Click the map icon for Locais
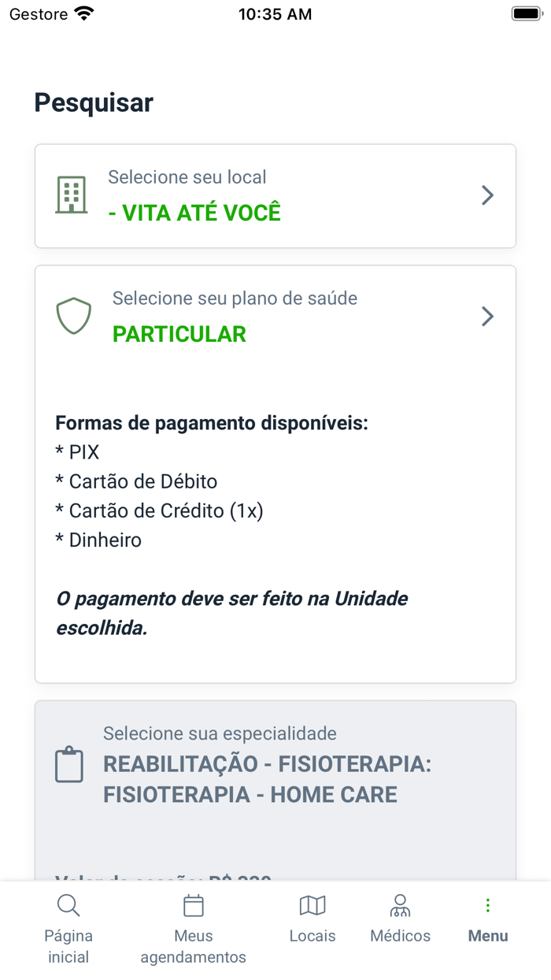 pos(312,905)
